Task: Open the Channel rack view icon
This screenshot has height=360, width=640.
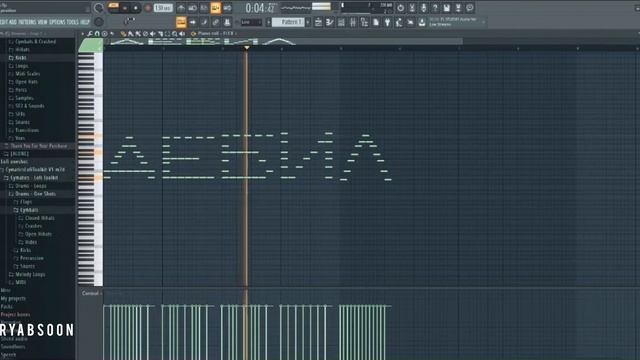Action: (x=341, y=22)
